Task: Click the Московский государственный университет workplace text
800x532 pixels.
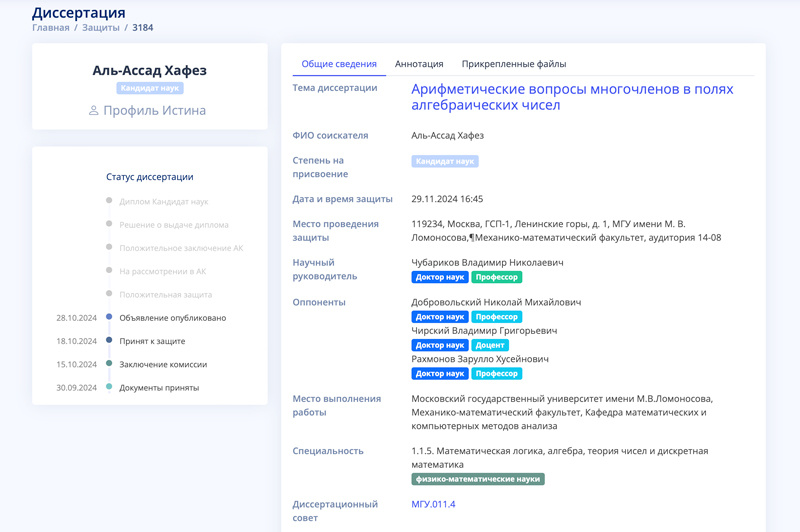Action: point(562,412)
